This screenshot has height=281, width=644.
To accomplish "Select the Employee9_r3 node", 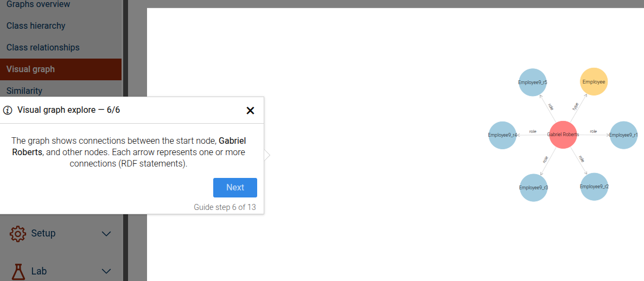I will [x=533, y=187].
